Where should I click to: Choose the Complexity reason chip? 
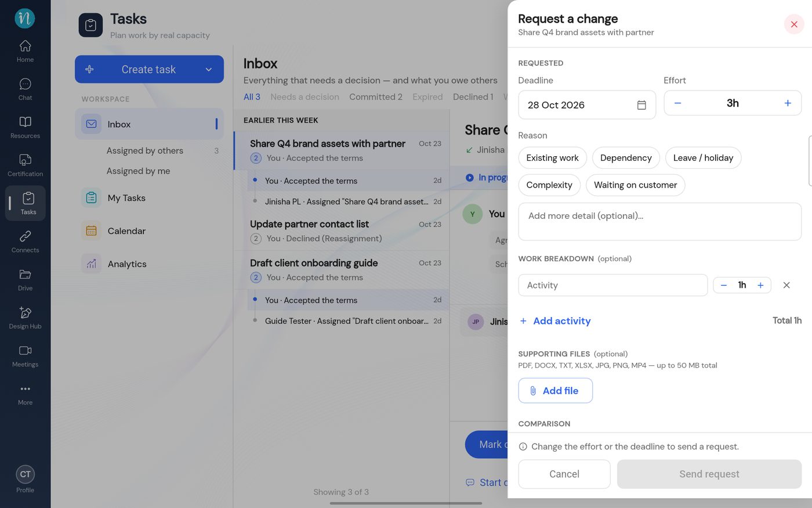(x=549, y=185)
